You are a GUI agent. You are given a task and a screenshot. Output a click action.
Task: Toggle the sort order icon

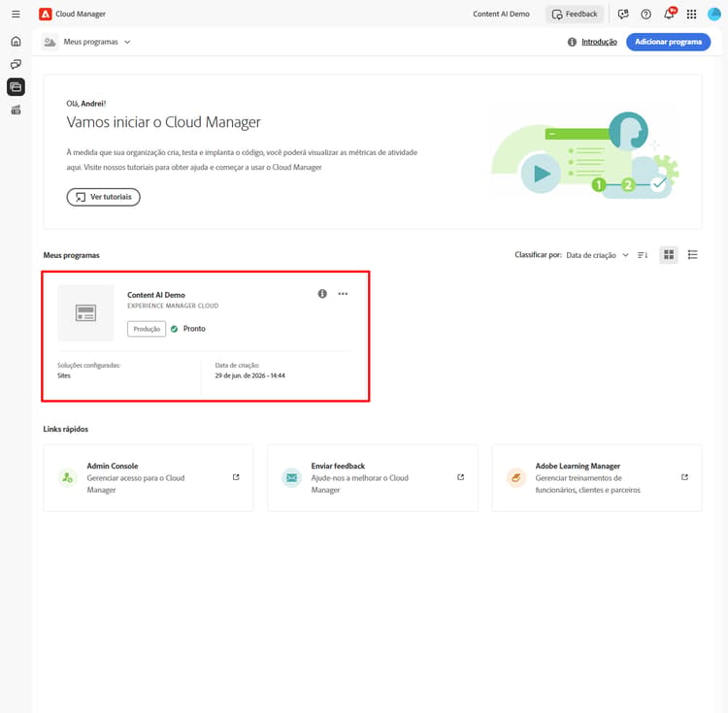coord(643,255)
